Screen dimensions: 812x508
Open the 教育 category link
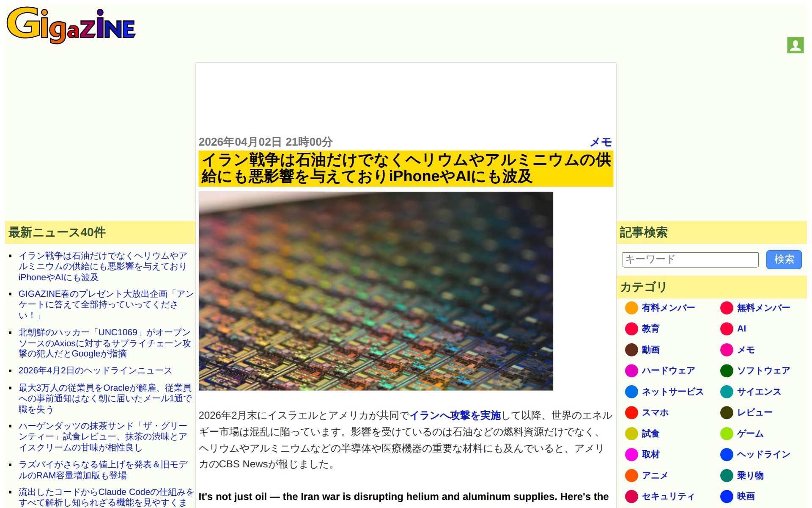pyautogui.click(x=650, y=329)
